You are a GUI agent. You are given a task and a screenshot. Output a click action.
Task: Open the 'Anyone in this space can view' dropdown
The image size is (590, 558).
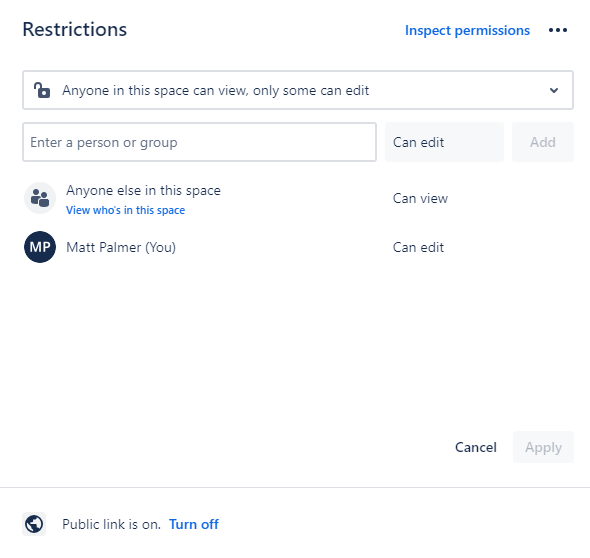coord(298,90)
